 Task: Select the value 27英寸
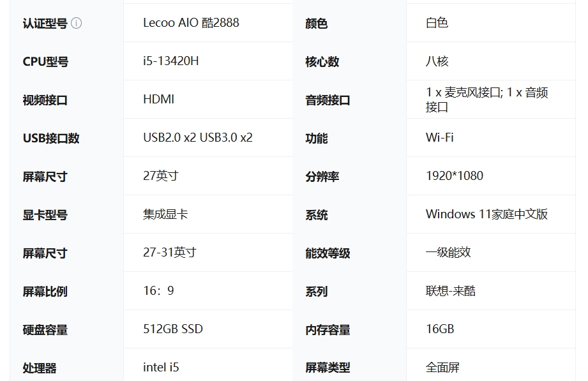pyautogui.click(x=161, y=176)
